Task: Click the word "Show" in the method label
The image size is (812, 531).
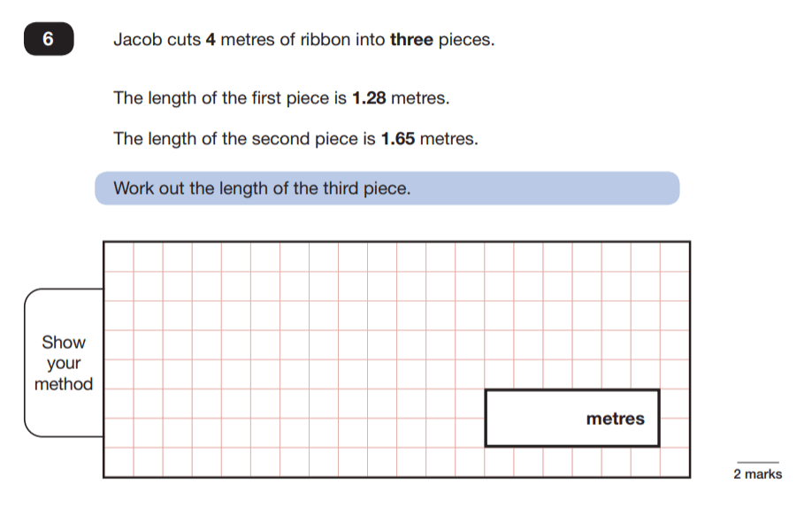Action: click(x=64, y=342)
